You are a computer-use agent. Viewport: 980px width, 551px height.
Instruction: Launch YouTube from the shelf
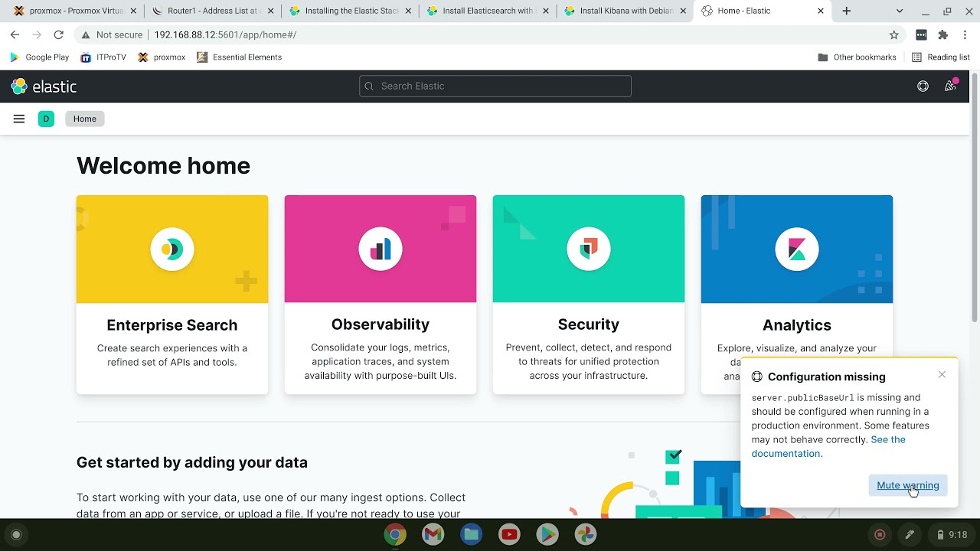pos(509,534)
